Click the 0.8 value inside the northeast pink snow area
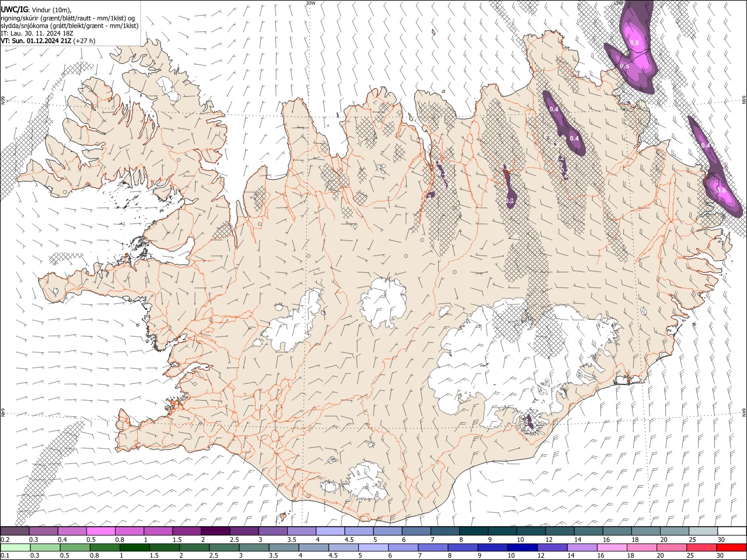The height and width of the screenshot is (560, 747). (635, 43)
